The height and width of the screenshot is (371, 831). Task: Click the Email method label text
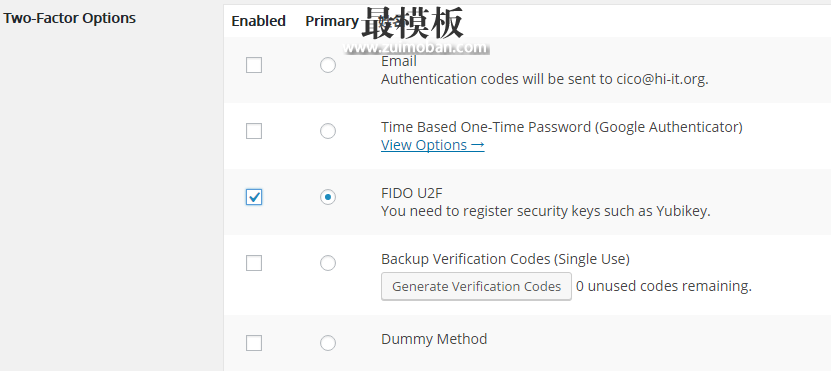click(x=399, y=61)
